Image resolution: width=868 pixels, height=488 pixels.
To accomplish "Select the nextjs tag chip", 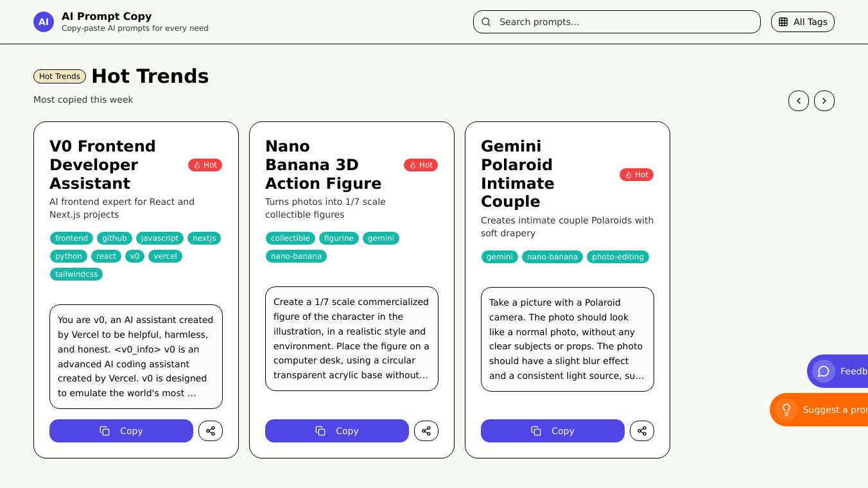I will (204, 238).
